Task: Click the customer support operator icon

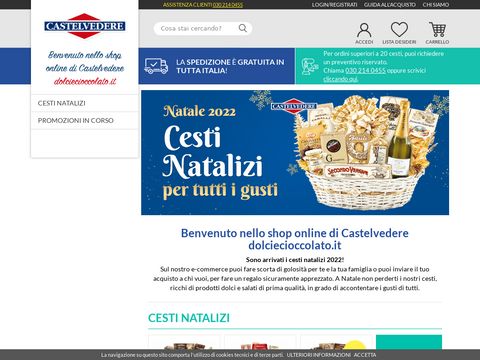Action: click(x=310, y=66)
